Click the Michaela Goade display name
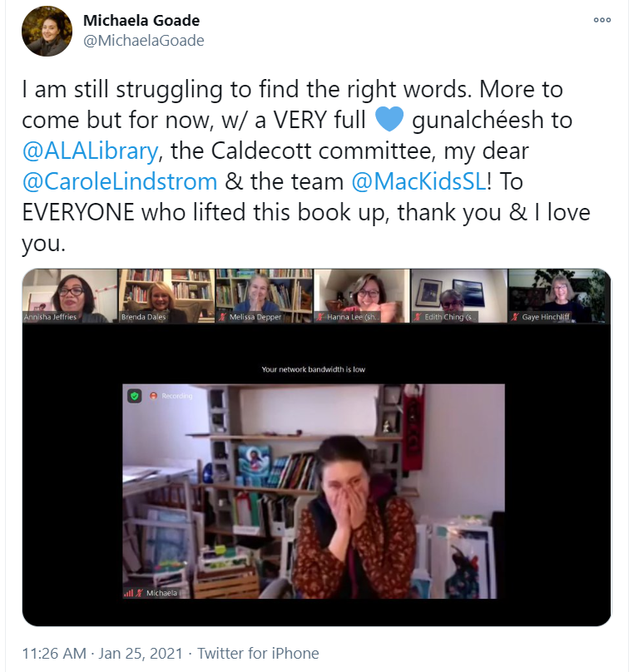 click(x=141, y=20)
